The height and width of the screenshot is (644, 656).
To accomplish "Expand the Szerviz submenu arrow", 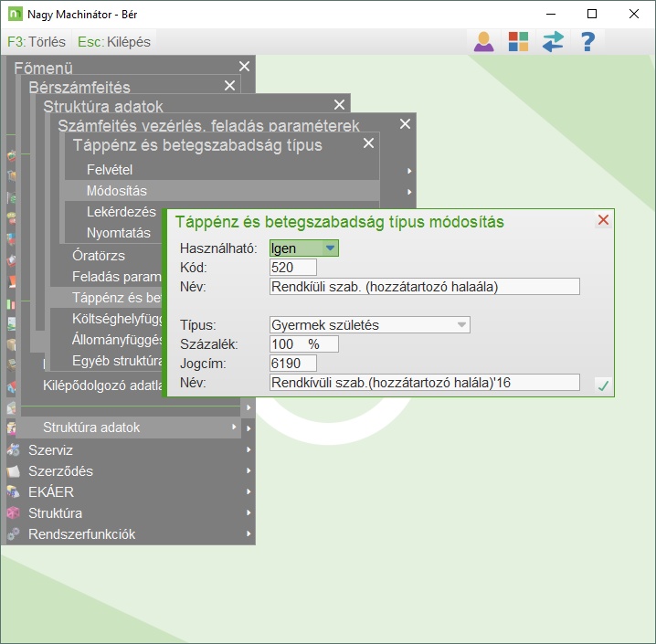I will pyautogui.click(x=249, y=449).
